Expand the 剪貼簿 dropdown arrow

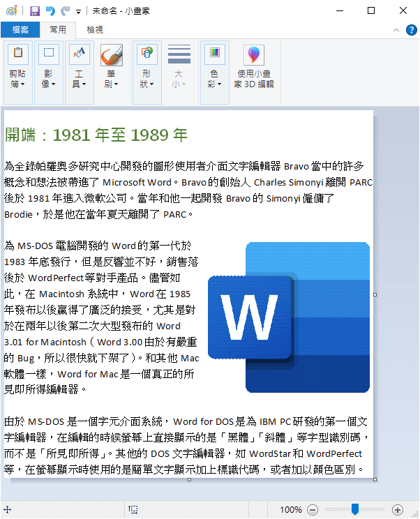[22, 84]
